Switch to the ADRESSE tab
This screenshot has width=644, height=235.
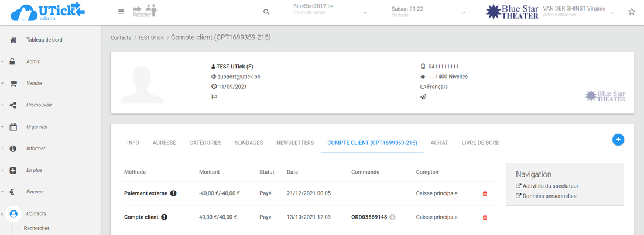point(164,143)
